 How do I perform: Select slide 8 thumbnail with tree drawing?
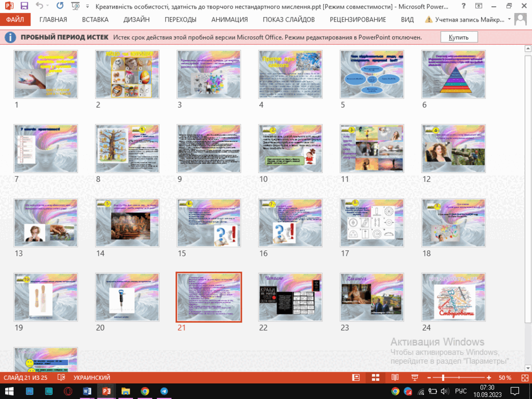tap(127, 148)
